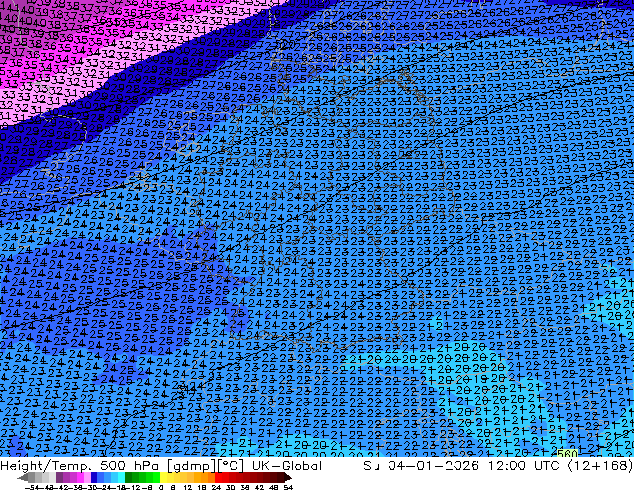This screenshot has width=634, height=490.
Task: Click the dark brown right arrow end of the scale
Action: (288, 478)
